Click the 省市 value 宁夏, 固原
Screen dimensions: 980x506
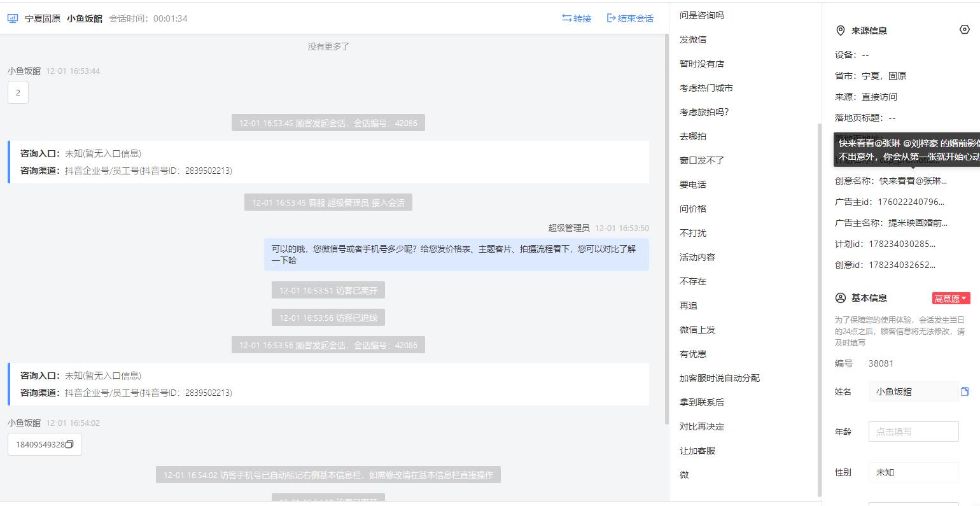[884, 76]
